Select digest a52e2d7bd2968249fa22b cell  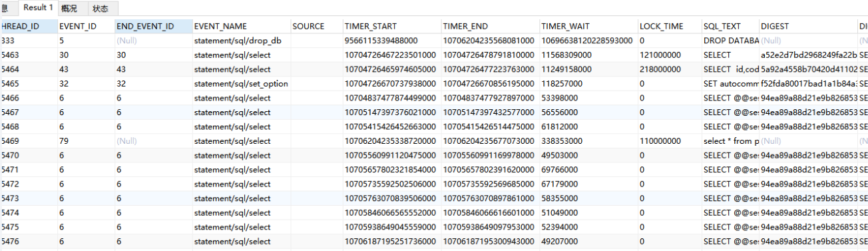(808, 55)
